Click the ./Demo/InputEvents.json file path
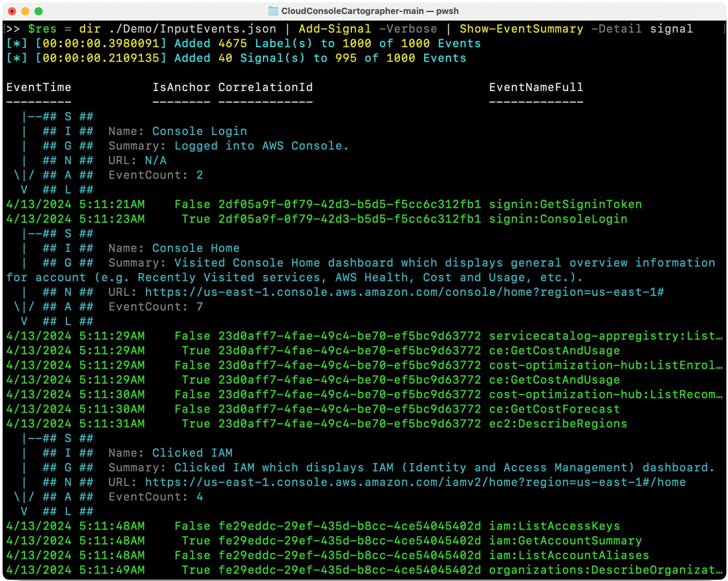728x581 pixels. (x=192, y=29)
